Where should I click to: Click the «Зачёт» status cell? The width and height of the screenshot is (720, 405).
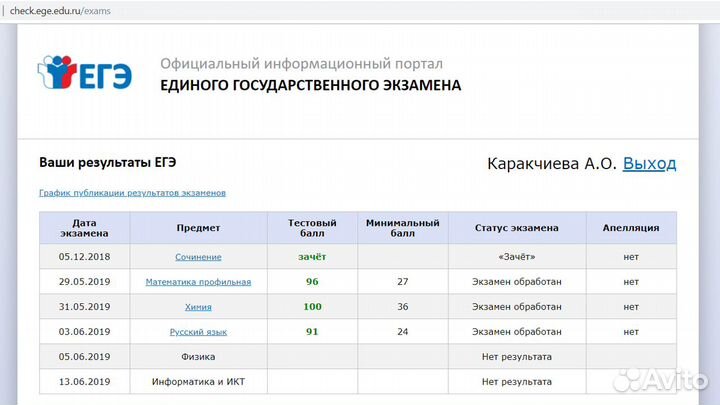(x=517, y=257)
